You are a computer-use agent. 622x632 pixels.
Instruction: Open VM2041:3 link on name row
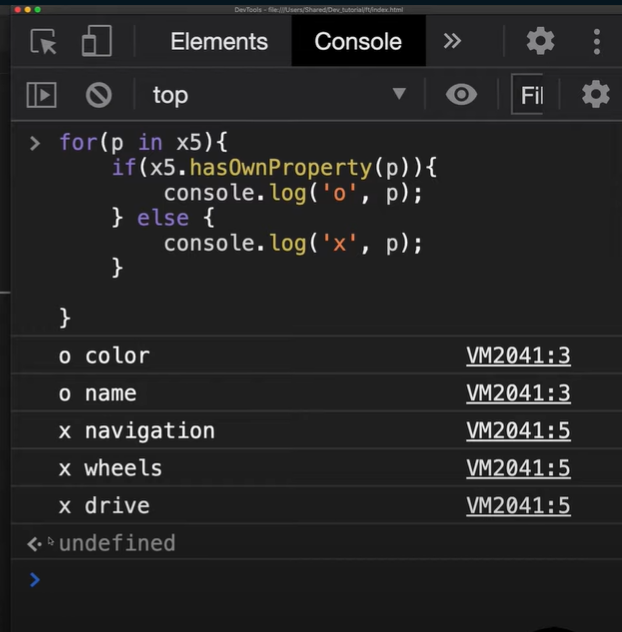(518, 393)
